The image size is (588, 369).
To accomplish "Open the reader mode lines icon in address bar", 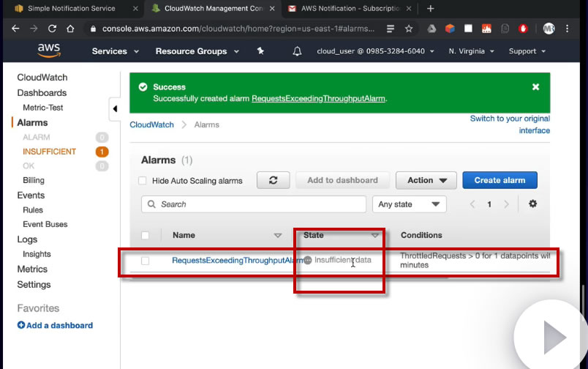I will (391, 29).
